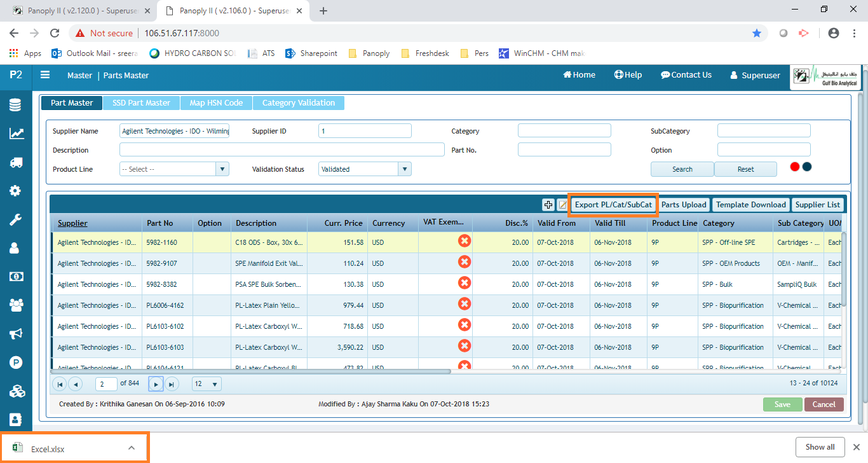Image resolution: width=868 pixels, height=463 pixels.
Task: Switch to Map HSN Code tab
Action: 215,102
